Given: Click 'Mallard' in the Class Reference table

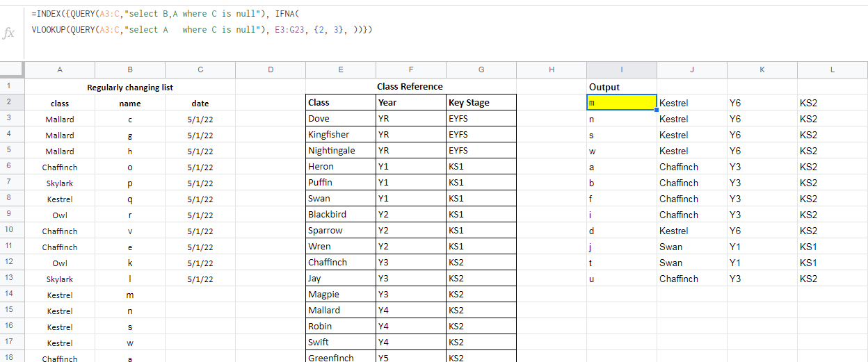Looking at the screenshot, I should coord(341,310).
